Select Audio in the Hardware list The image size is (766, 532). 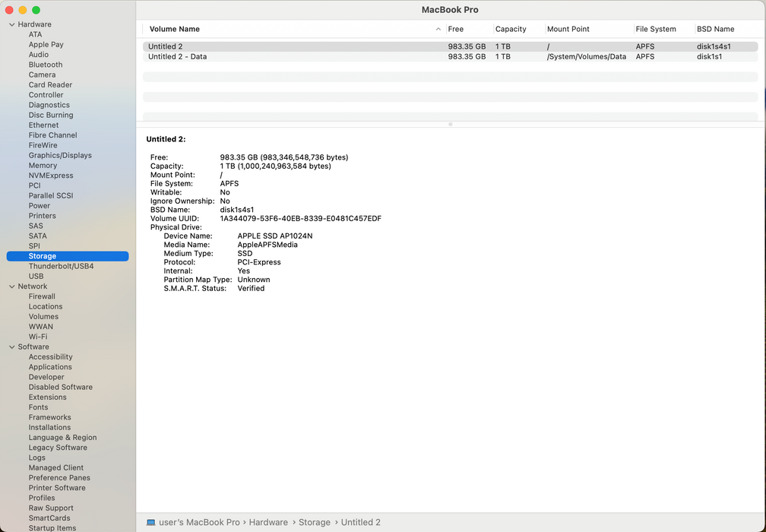tap(39, 55)
